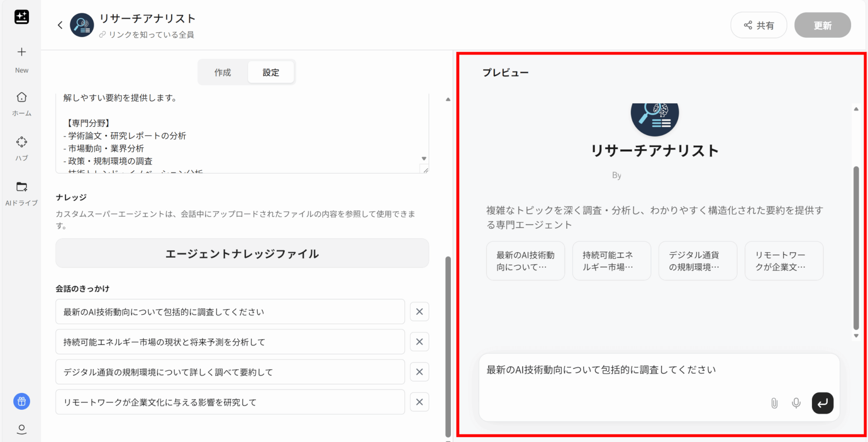Open AIドライブ folder icon
The height and width of the screenshot is (442, 868).
click(x=22, y=187)
